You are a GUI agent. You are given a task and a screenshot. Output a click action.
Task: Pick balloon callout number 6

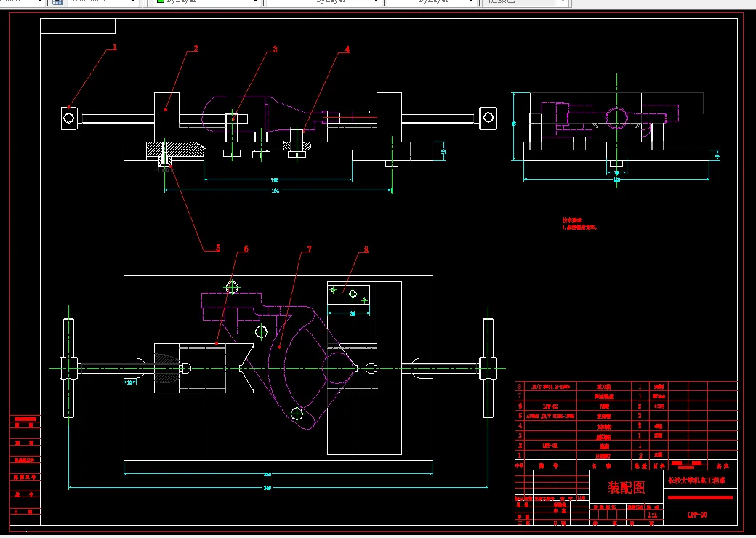(246, 249)
